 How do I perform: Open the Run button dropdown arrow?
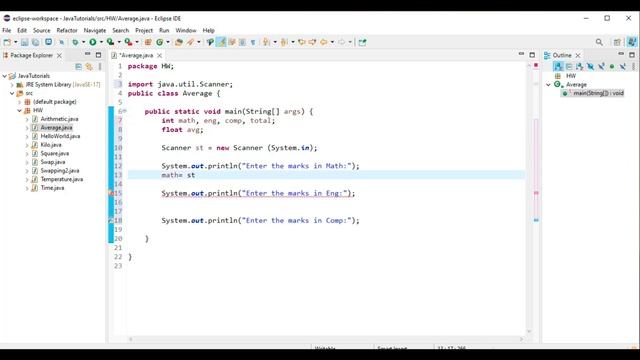101,42
